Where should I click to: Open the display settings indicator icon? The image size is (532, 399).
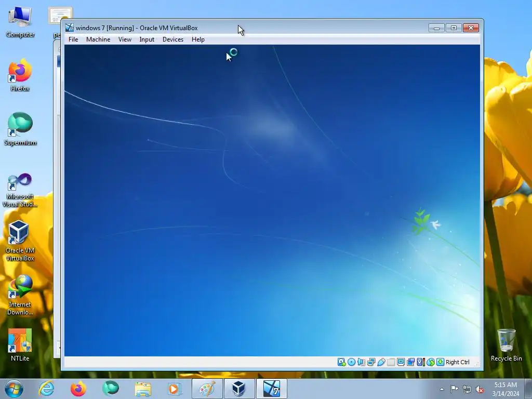coord(401,362)
